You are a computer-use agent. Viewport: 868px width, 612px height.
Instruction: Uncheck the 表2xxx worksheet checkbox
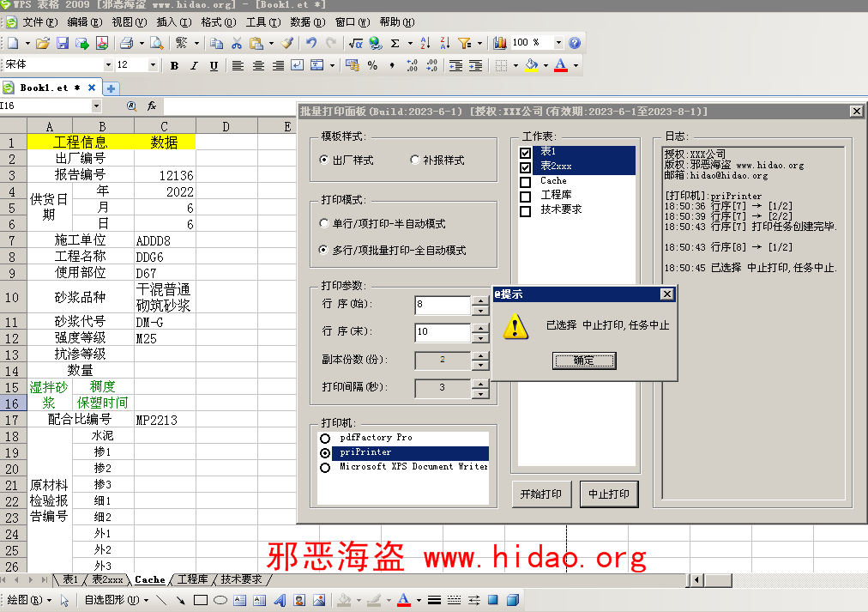click(x=526, y=167)
